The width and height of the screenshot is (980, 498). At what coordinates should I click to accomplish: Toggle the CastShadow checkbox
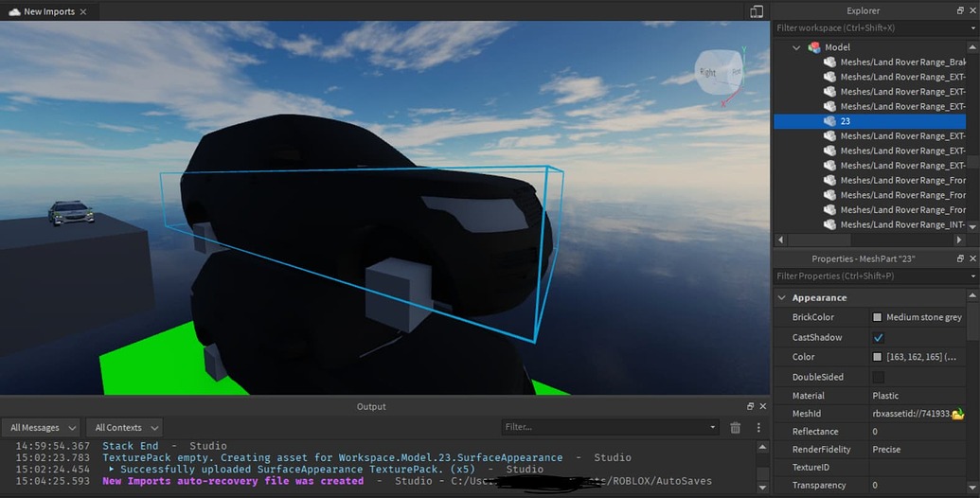878,337
